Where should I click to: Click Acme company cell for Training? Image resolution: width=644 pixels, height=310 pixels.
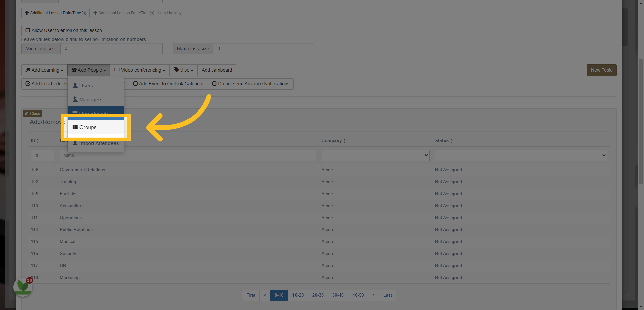327,182
